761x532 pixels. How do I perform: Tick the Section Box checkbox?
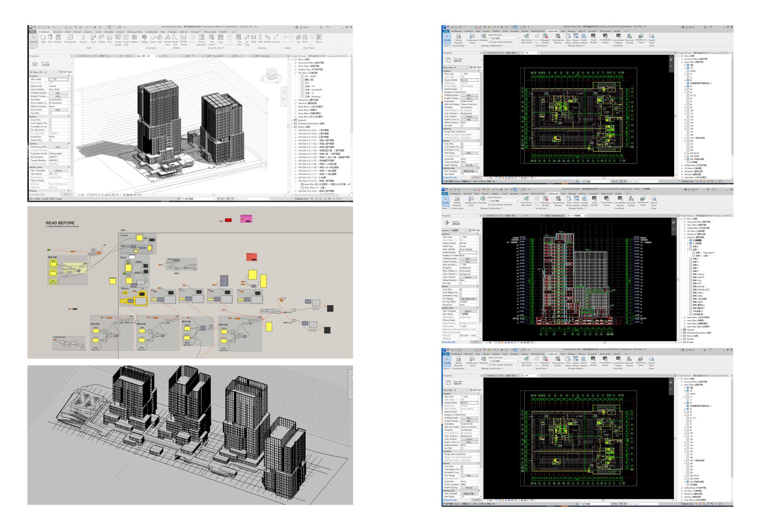click(x=50, y=140)
